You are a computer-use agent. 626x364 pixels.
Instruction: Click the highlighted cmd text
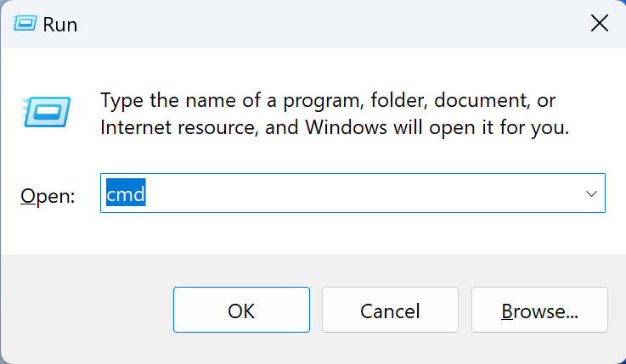click(x=126, y=194)
